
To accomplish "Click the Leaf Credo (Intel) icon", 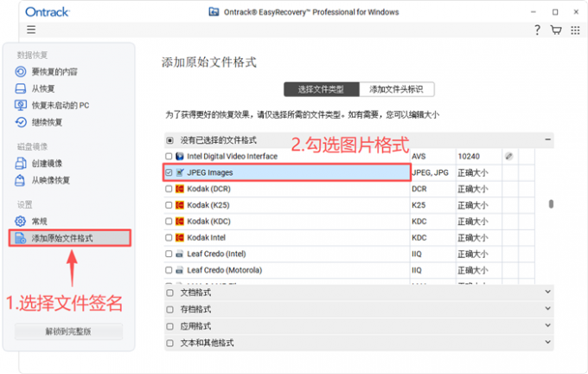I will click(180, 254).
